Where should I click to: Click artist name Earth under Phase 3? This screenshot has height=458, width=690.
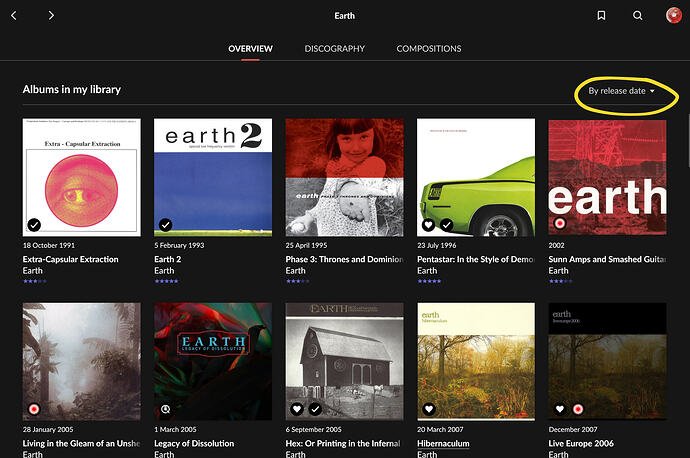pos(295,271)
